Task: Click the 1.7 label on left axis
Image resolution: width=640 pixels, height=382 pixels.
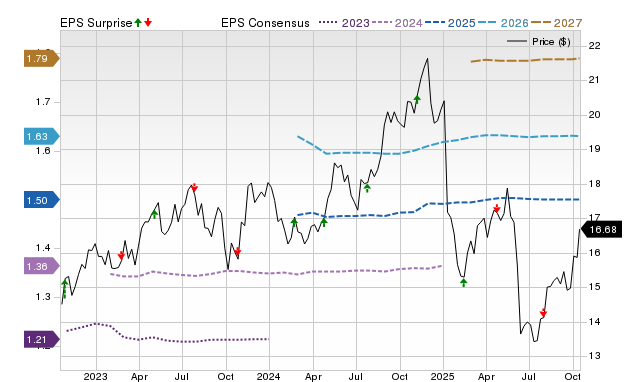Action: tap(43, 102)
